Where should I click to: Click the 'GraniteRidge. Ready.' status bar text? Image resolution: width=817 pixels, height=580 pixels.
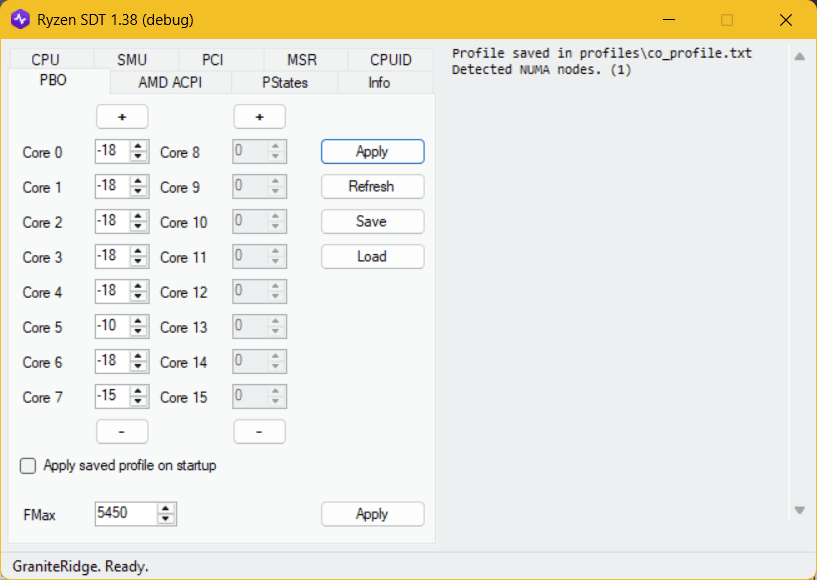point(80,566)
